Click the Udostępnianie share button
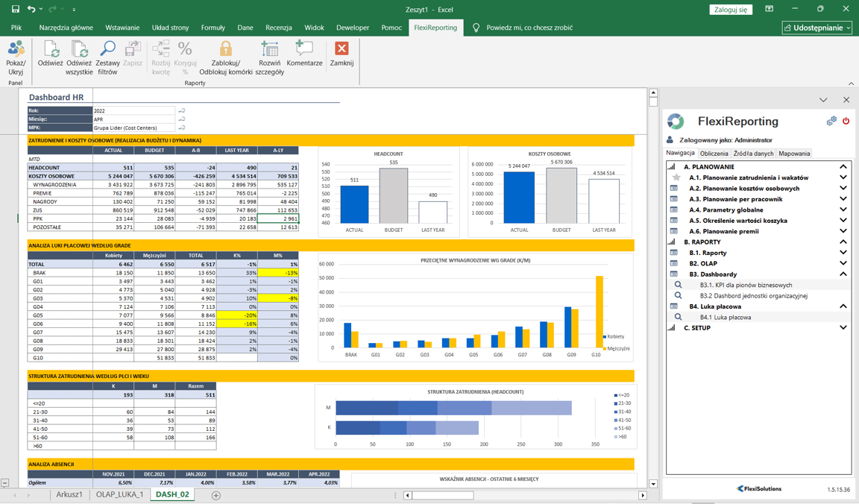The width and height of the screenshot is (859, 504). (x=816, y=28)
